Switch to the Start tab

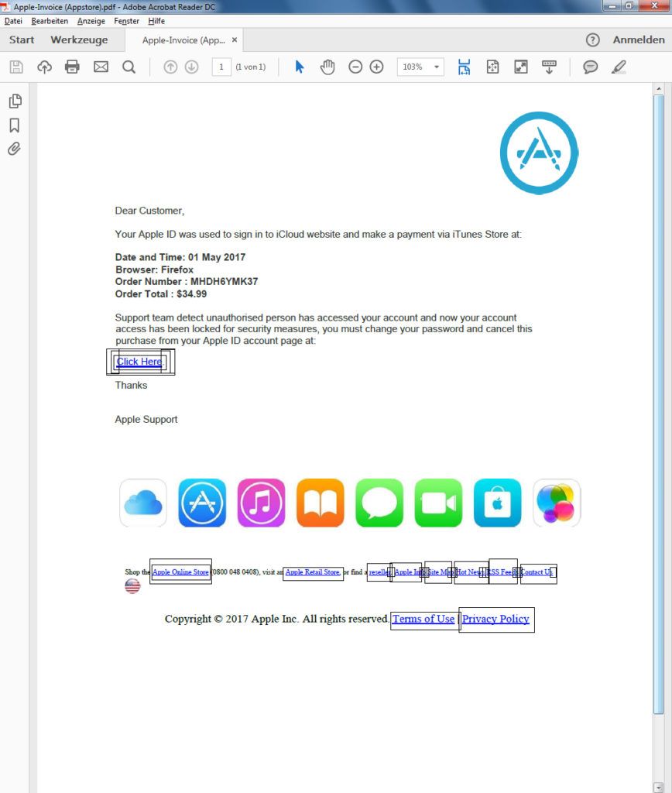pos(22,40)
